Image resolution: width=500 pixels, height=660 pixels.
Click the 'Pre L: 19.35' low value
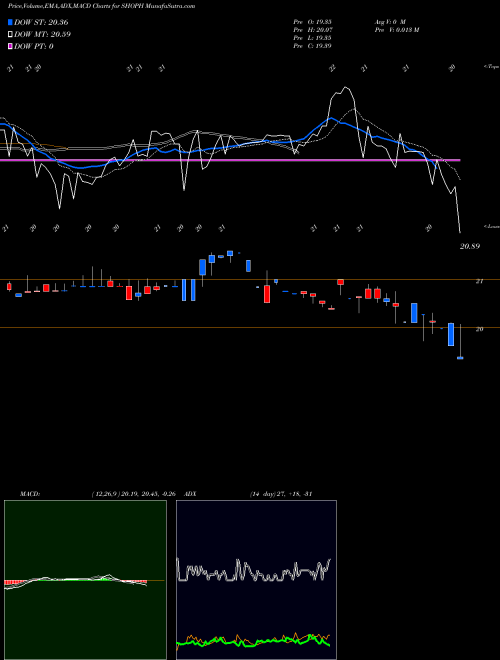click(312, 38)
